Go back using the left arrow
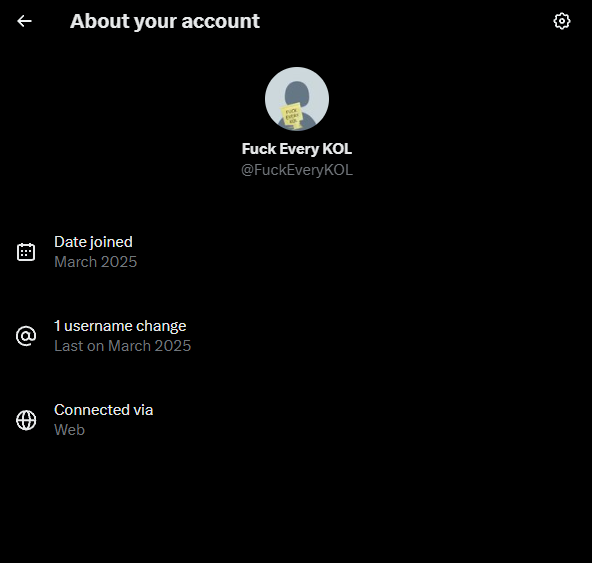592x563 pixels. tap(25, 21)
